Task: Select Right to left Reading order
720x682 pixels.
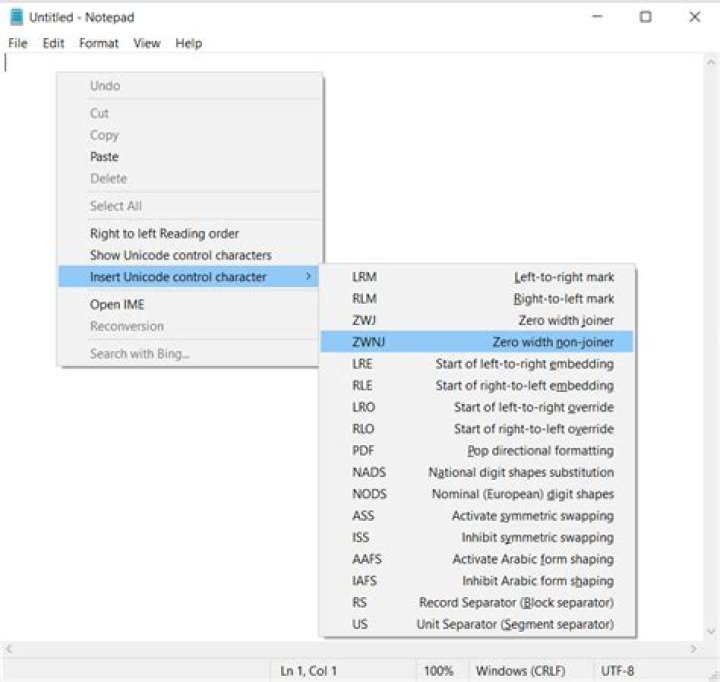Action: [190, 233]
